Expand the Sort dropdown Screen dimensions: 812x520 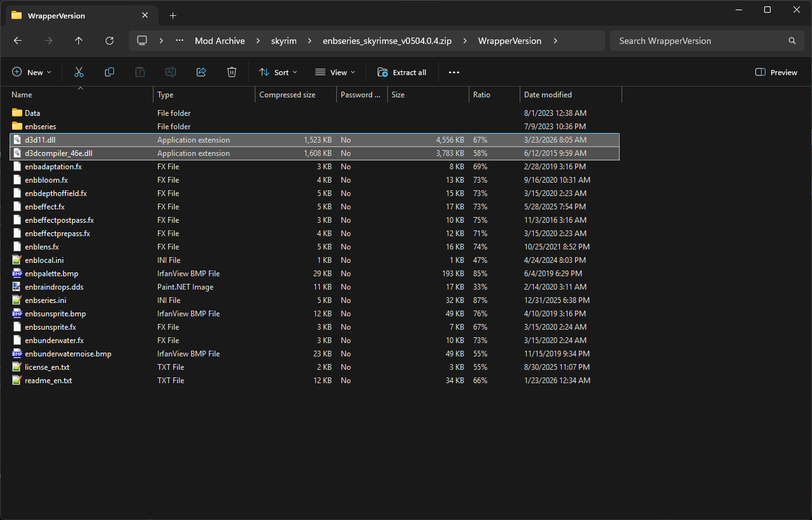(x=278, y=73)
